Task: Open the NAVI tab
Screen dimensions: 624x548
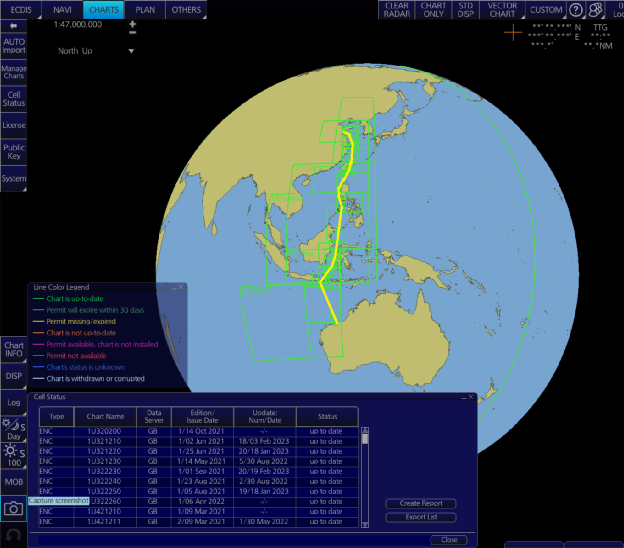Action: tap(62, 10)
